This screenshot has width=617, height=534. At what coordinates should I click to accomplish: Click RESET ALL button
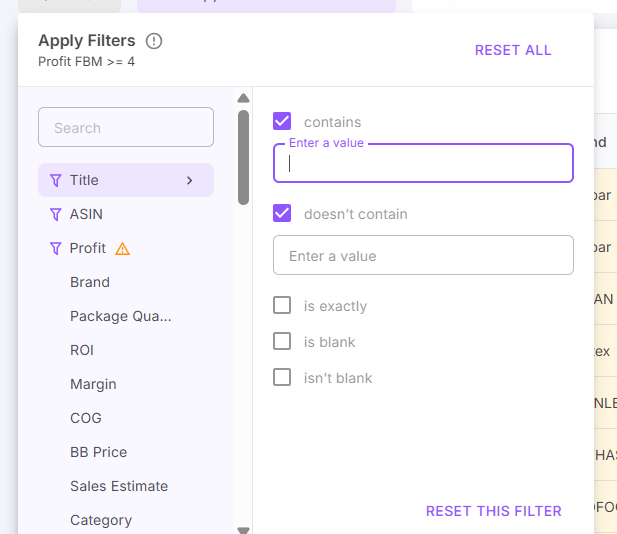click(513, 50)
